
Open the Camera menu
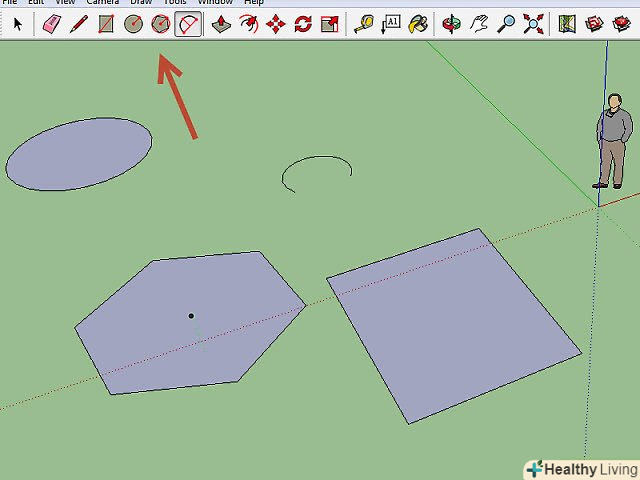[x=102, y=2]
